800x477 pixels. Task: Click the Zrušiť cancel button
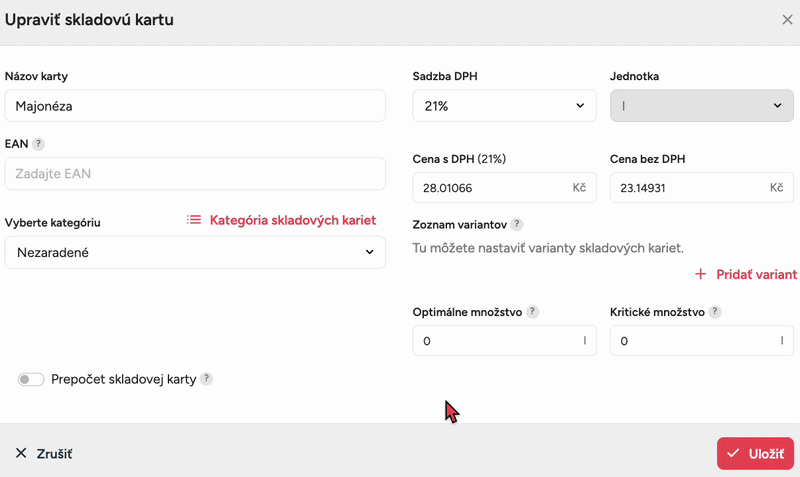pyautogui.click(x=44, y=454)
